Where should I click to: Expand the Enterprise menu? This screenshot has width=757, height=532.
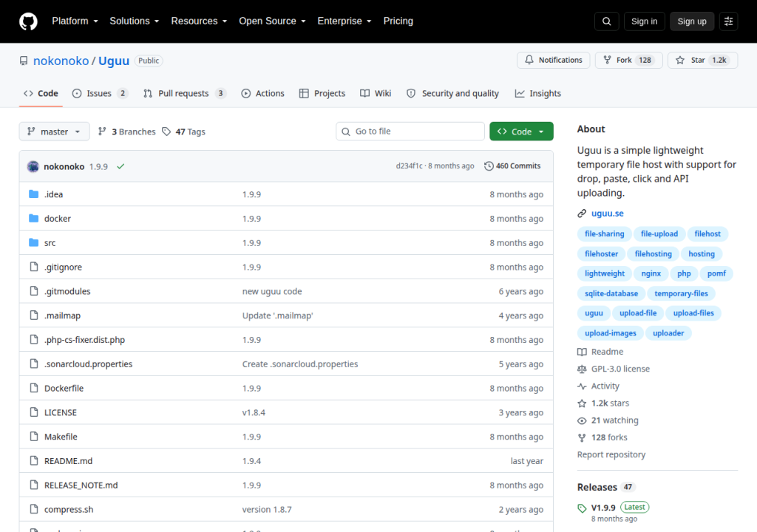344,21
